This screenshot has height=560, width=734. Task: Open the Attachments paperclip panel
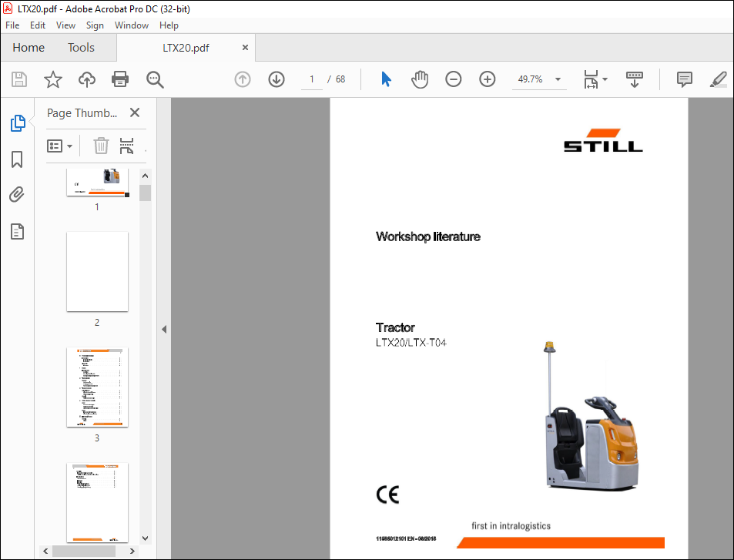pyautogui.click(x=17, y=194)
